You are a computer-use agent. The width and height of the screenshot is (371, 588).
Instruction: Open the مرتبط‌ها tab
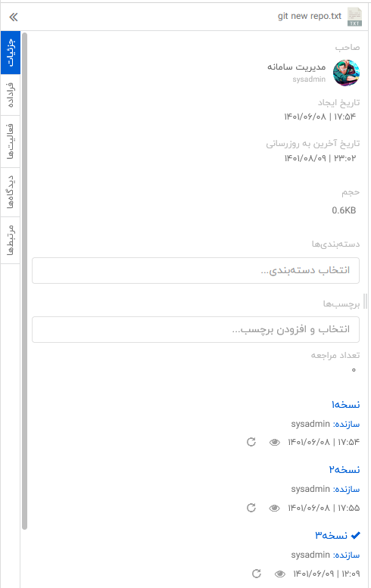point(11,241)
